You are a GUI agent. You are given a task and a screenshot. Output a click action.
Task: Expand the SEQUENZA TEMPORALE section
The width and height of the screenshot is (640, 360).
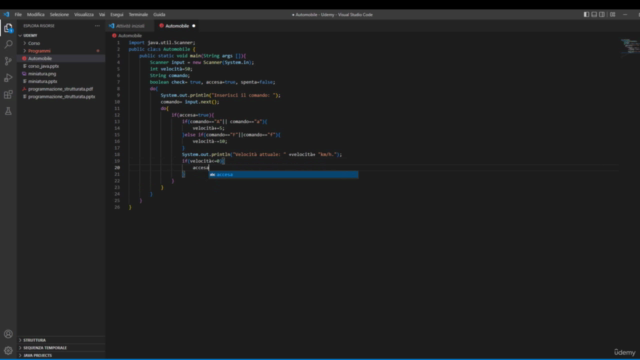pos(61,348)
